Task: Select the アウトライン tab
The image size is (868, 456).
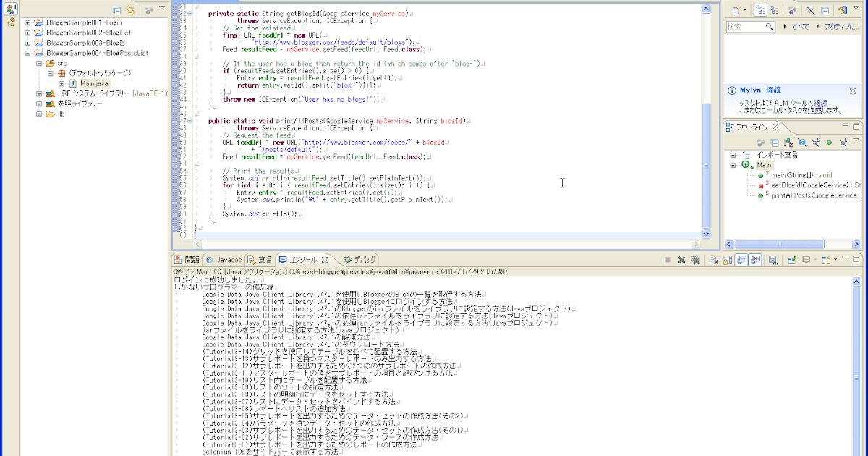Action: [x=752, y=127]
